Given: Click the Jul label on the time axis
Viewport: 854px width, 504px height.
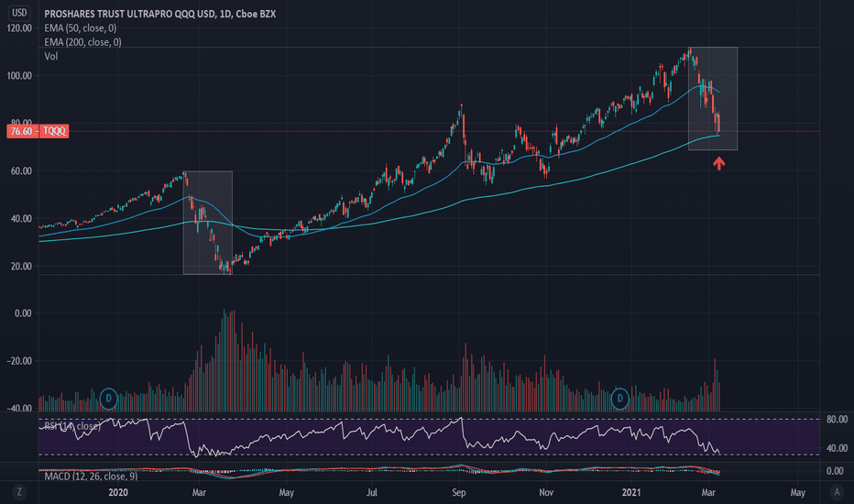Looking at the screenshot, I should click(372, 492).
